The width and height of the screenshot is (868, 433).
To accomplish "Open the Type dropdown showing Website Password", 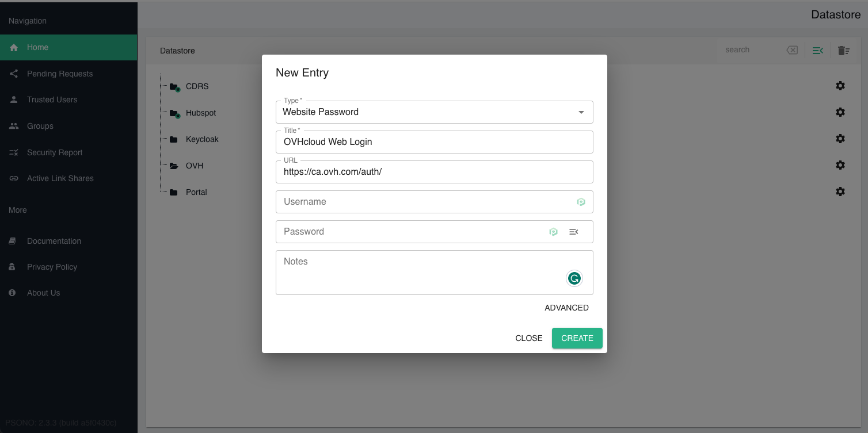I will (434, 112).
